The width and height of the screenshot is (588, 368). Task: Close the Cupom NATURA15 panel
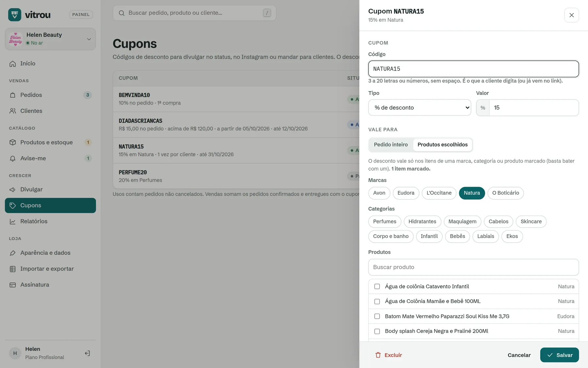(x=571, y=15)
